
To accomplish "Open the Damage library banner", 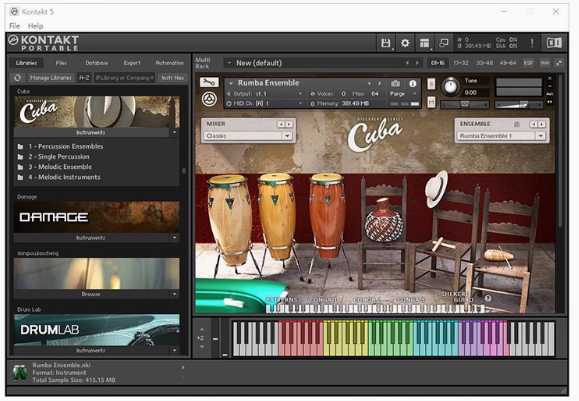I will click(x=97, y=217).
